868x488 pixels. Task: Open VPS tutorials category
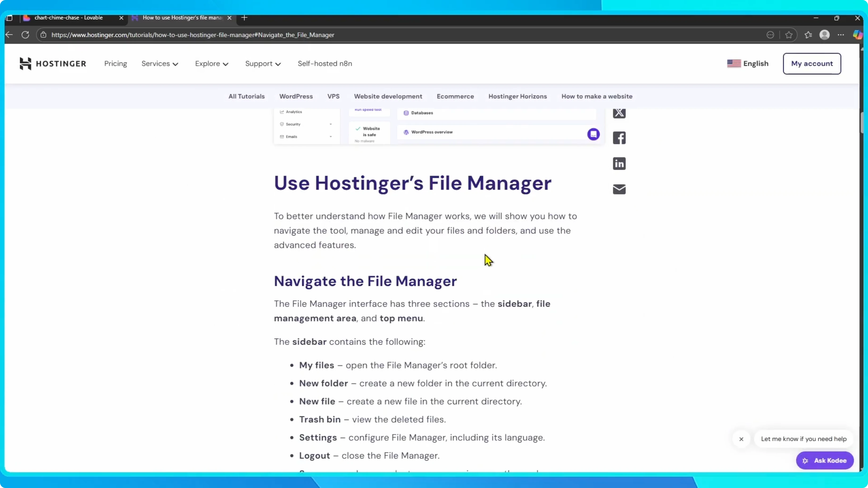pos(333,96)
